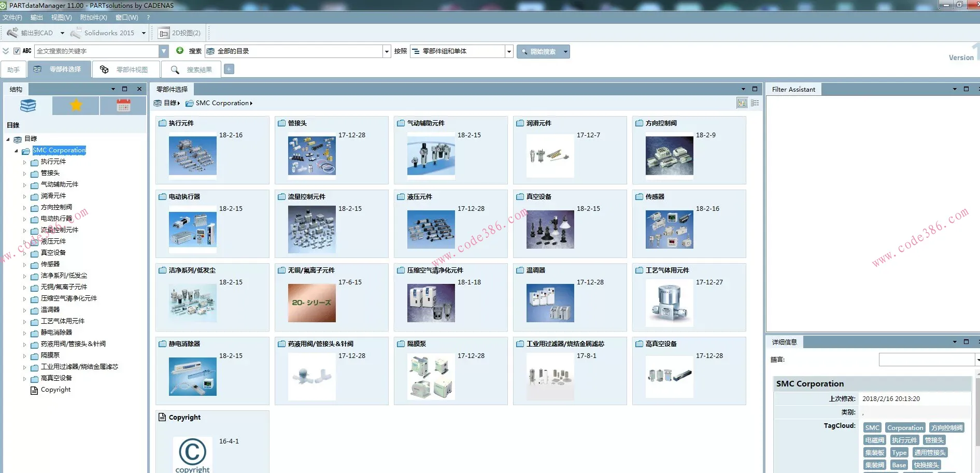Open the 語言 language selection field
The width and height of the screenshot is (980, 473).
click(x=927, y=360)
